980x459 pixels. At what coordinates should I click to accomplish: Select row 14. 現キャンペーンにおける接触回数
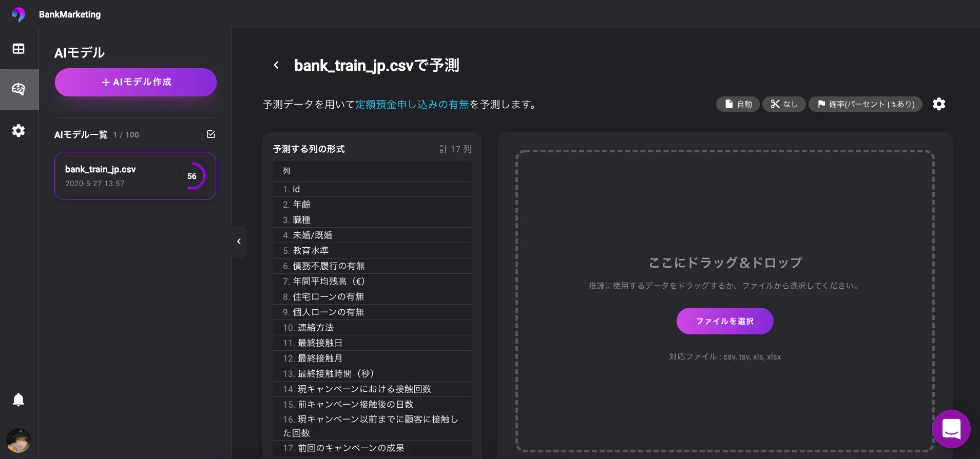click(372, 389)
